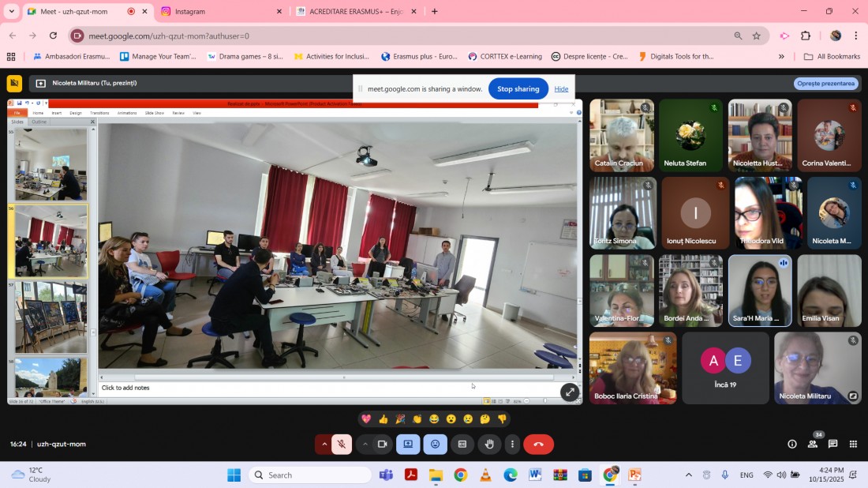
Task: Open the chat panel icon
Action: [832, 445]
